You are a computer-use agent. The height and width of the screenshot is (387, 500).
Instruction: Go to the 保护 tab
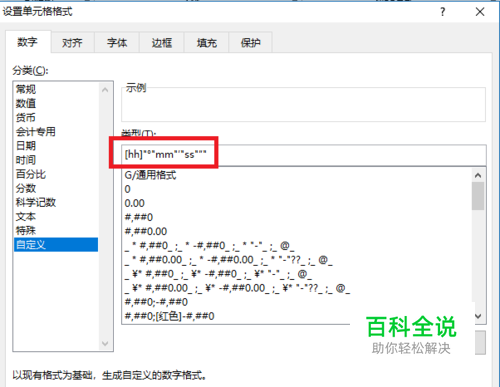pyautogui.click(x=250, y=43)
